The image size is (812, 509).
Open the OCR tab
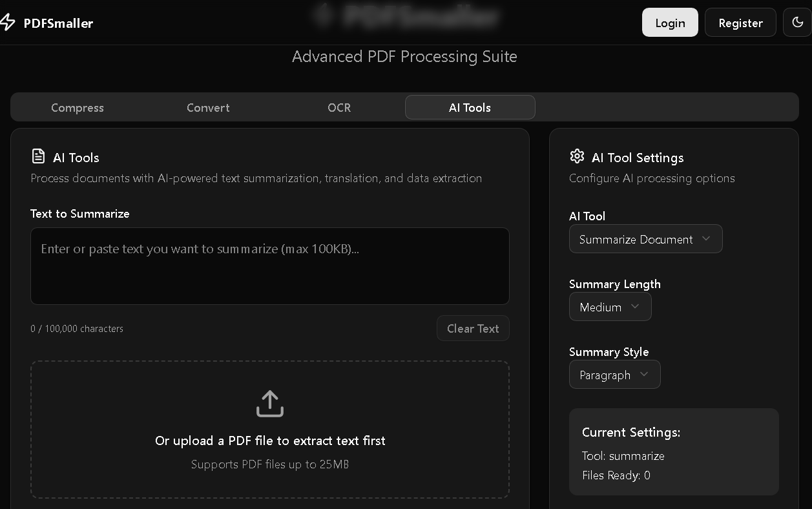tap(338, 107)
